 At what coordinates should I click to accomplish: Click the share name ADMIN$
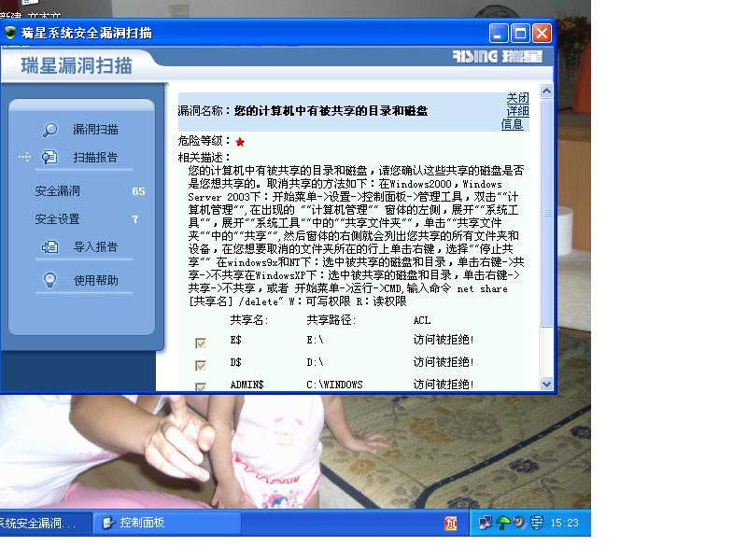247,385
